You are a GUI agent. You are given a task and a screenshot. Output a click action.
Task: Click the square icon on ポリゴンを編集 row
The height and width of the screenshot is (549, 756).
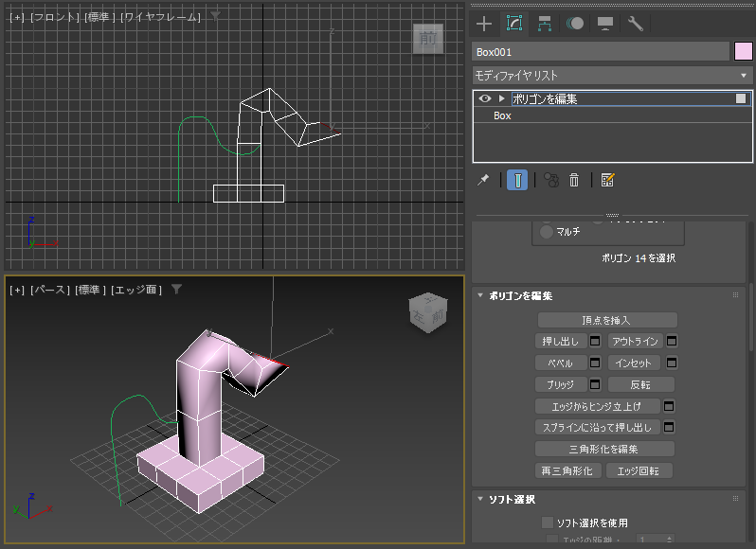click(741, 98)
